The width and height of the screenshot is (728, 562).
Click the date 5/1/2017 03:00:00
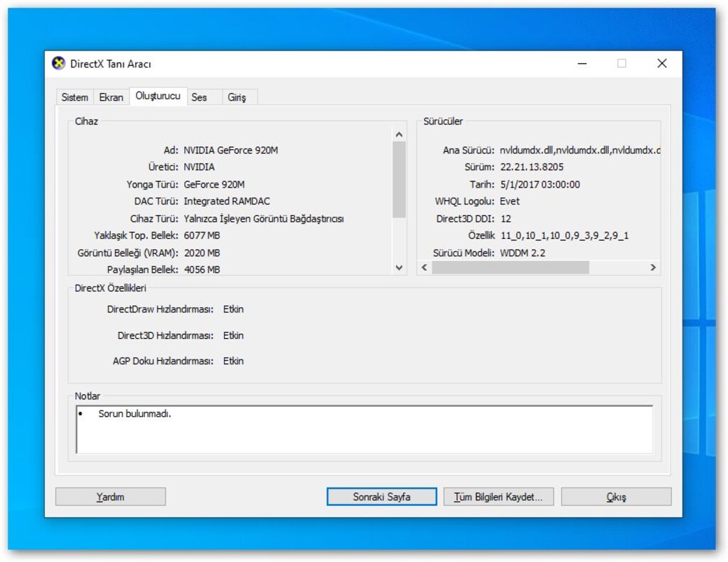(x=540, y=184)
